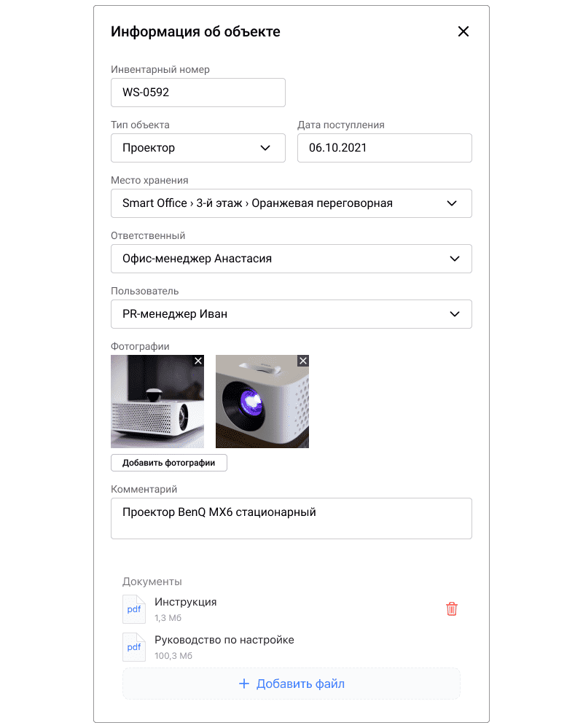The height and width of the screenshot is (728, 583).
Task: Click the Добавить файл link text
Action: 300,684
